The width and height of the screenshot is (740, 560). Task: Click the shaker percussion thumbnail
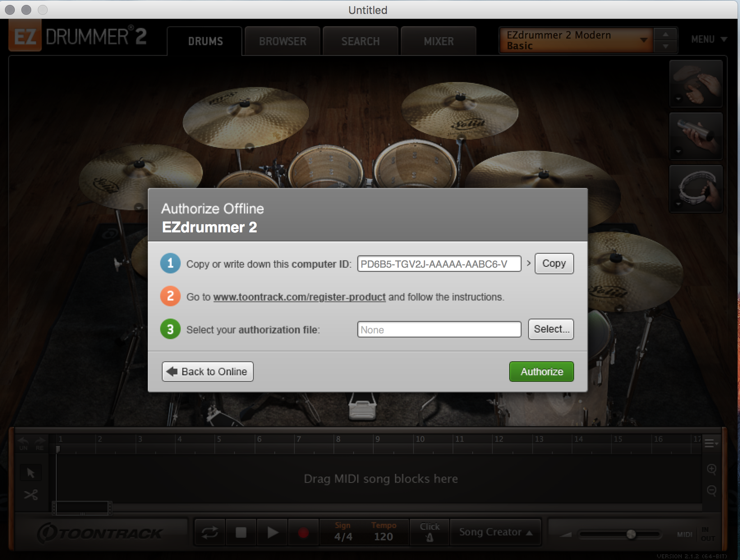696,136
